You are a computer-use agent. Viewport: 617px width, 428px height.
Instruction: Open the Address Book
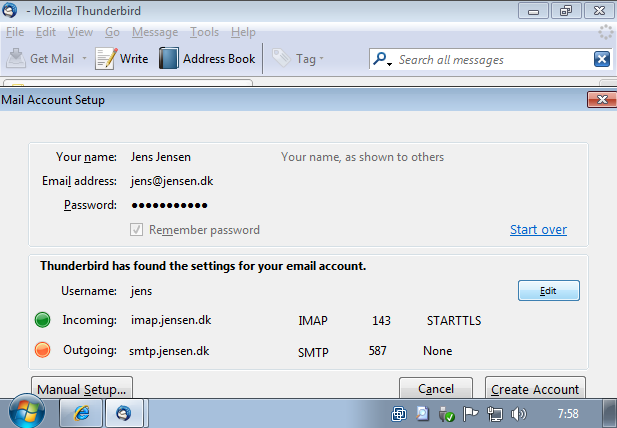coord(207,59)
